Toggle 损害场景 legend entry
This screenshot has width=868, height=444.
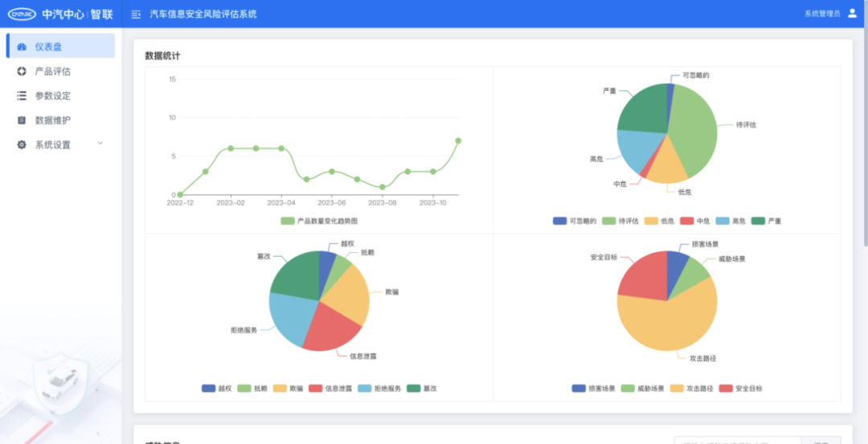tap(593, 389)
